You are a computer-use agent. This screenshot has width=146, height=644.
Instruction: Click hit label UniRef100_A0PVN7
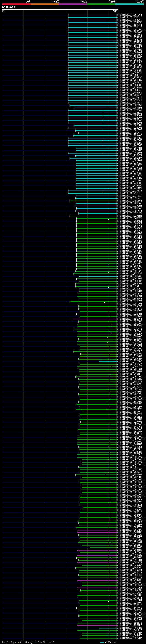coord(131,638)
